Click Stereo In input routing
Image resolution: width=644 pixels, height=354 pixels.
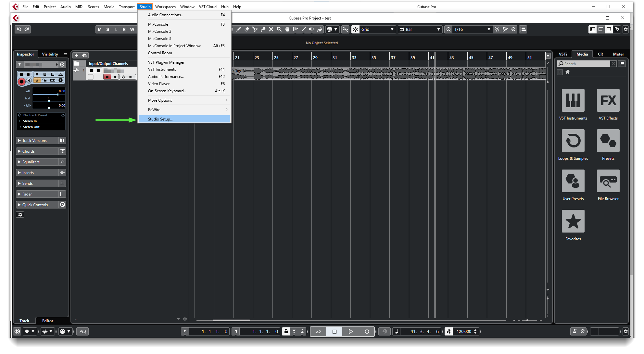pyautogui.click(x=41, y=121)
